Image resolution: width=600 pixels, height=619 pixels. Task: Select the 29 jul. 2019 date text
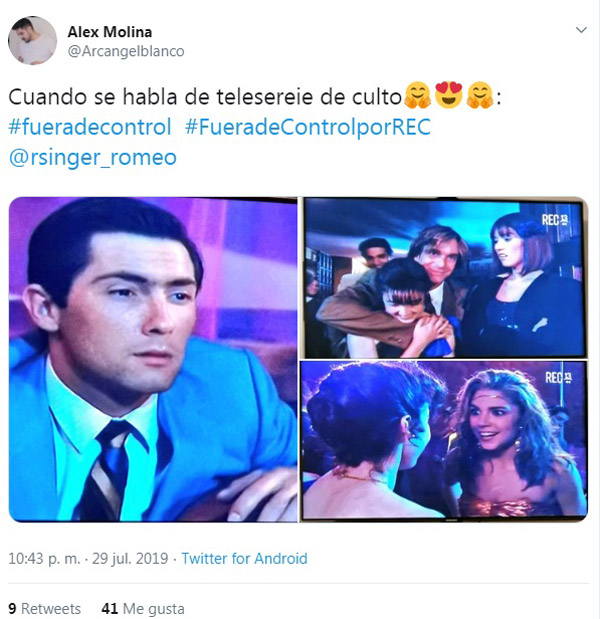(x=130, y=559)
